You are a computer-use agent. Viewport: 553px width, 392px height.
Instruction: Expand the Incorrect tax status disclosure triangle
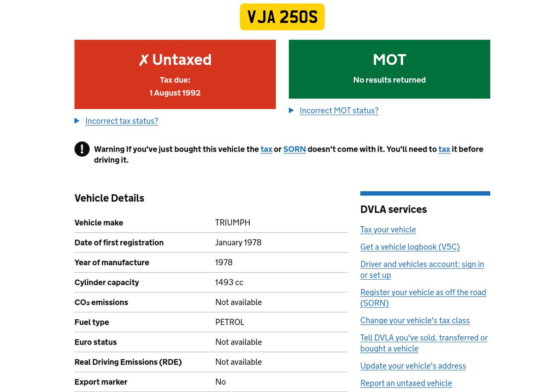pyautogui.click(x=77, y=121)
